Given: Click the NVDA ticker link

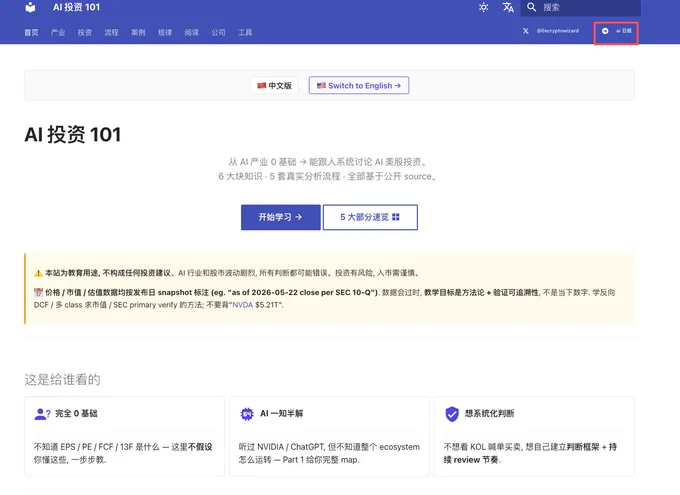Looking at the screenshot, I should [x=242, y=305].
